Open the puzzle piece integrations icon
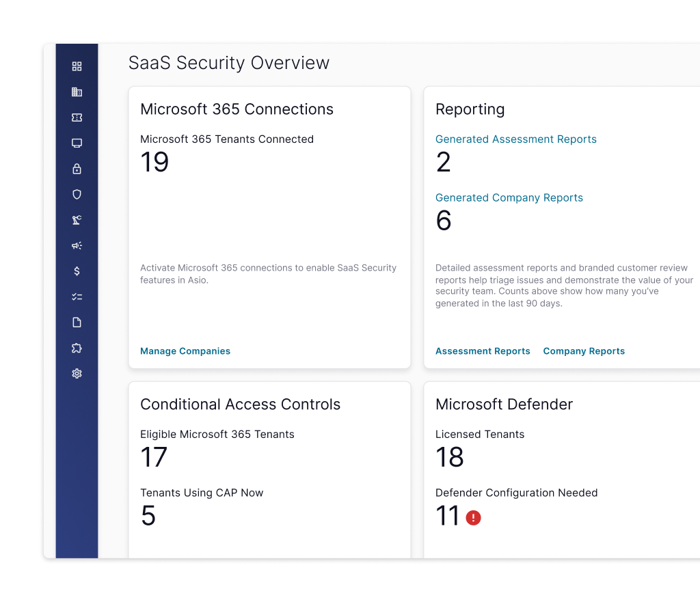The width and height of the screenshot is (700, 602). click(77, 348)
